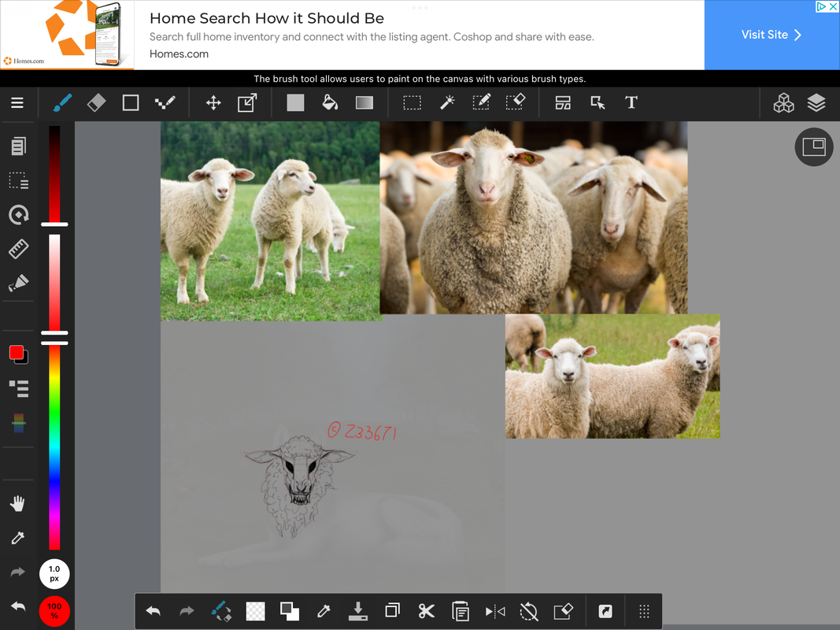Open the color palette sidebar icon

tap(18, 423)
